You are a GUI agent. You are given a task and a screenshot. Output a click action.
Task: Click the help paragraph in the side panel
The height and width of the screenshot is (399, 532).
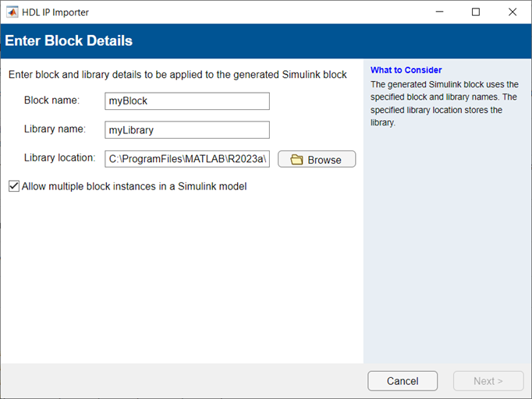click(444, 104)
